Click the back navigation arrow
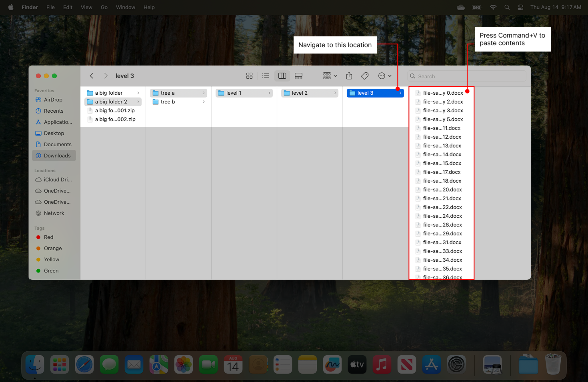 click(91, 76)
